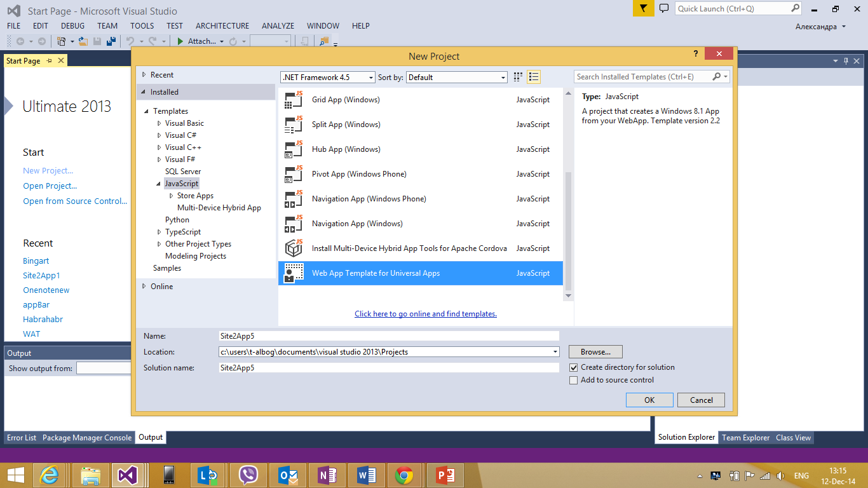Open PowerPoint from the taskbar
The width and height of the screenshot is (868, 488).
point(445,475)
